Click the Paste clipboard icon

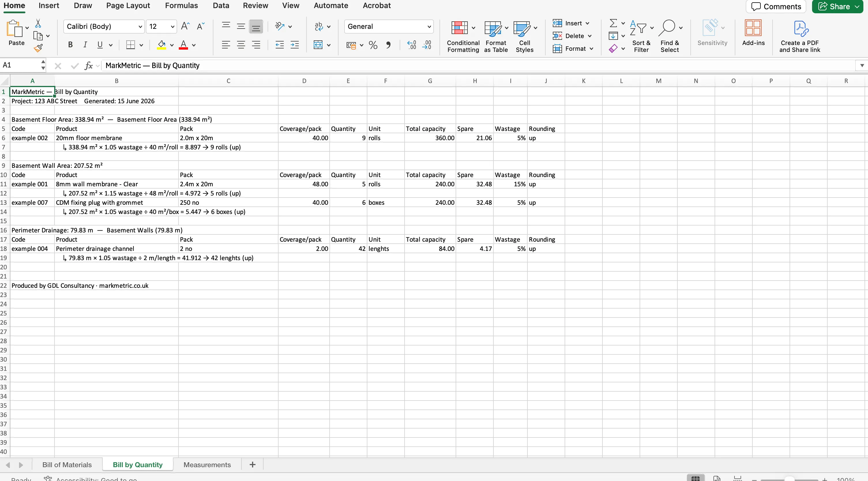pos(14,28)
